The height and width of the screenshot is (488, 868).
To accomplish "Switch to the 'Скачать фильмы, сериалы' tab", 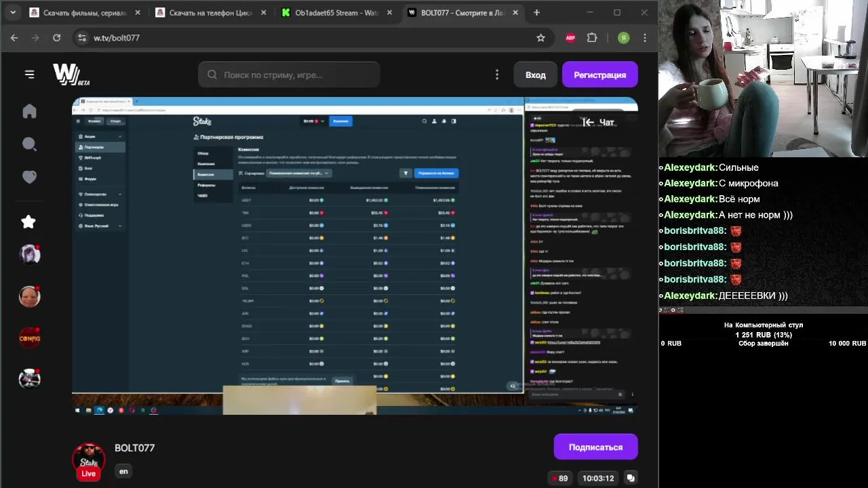I will [x=84, y=12].
